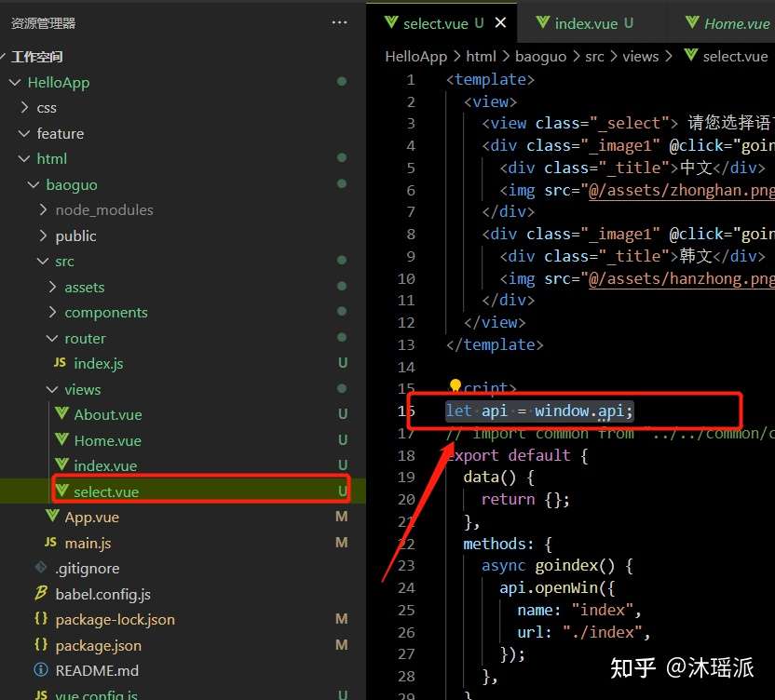Screen dimensions: 775x700
Task: Click the babel.config.js file icon
Action: [39, 594]
